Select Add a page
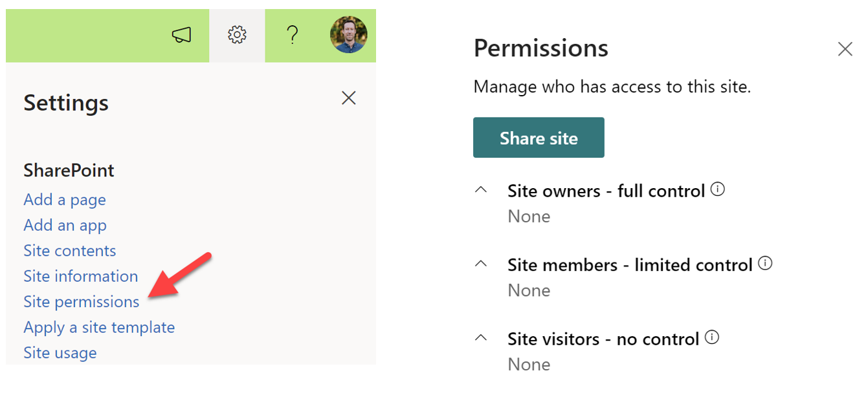This screenshot has height=395, width=868. [x=64, y=199]
